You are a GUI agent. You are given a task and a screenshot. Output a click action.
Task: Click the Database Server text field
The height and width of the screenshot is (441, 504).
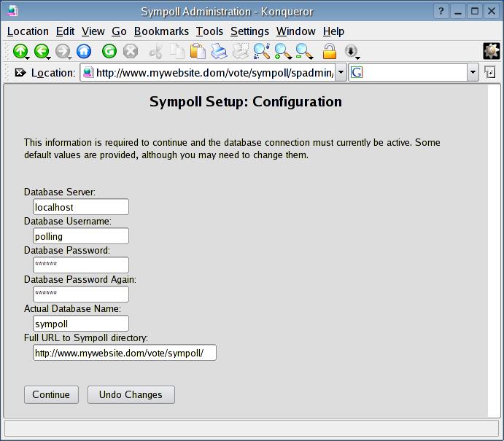tap(81, 207)
